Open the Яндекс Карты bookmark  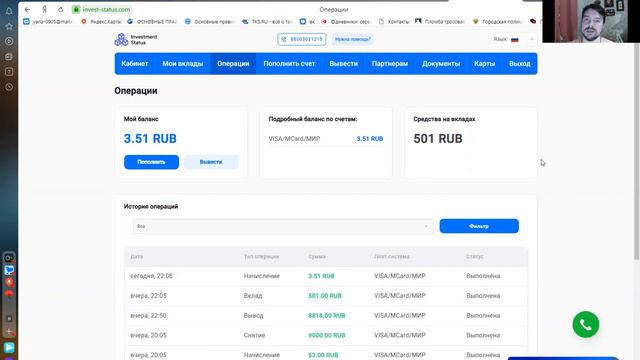[101, 22]
